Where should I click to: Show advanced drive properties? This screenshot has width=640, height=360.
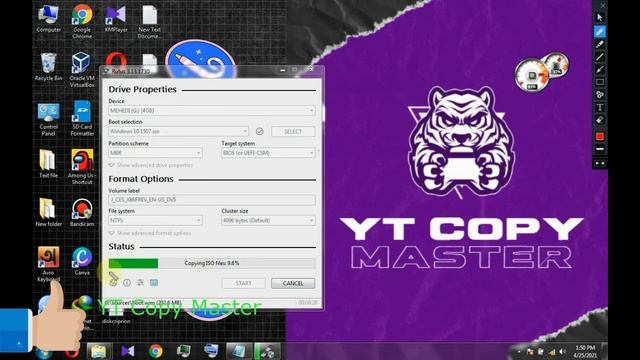coord(150,165)
